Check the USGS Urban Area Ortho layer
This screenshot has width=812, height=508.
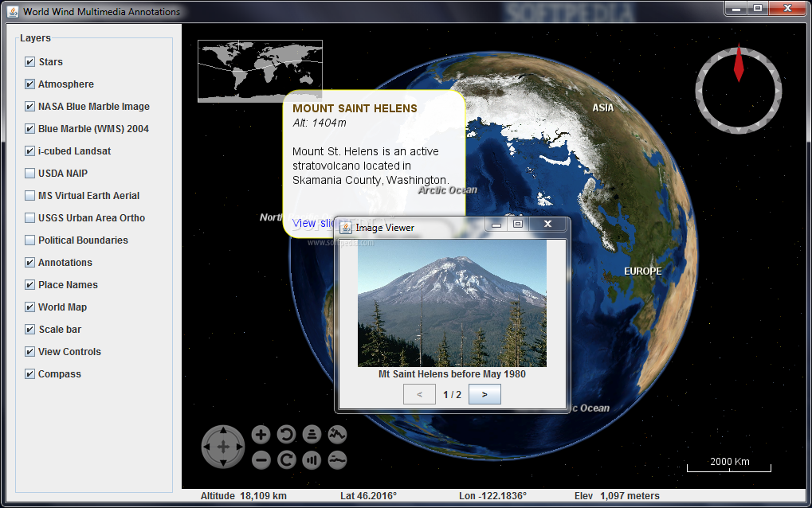click(x=29, y=218)
